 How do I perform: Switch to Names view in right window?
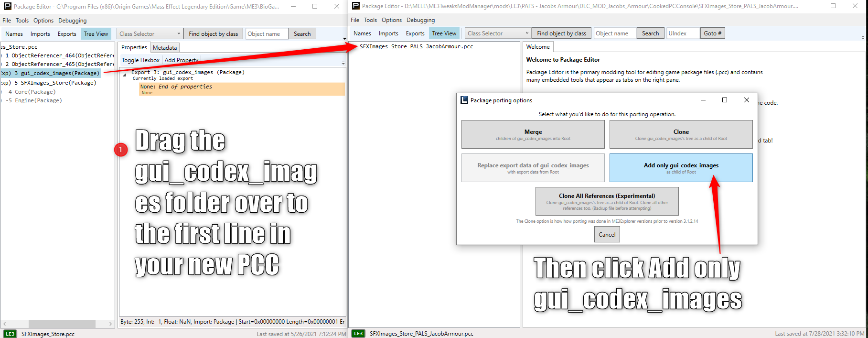tap(362, 33)
